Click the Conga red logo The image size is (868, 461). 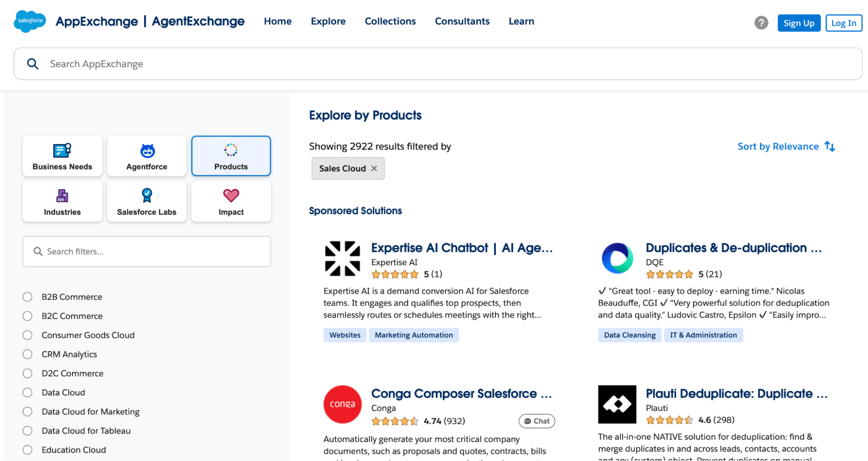click(342, 404)
